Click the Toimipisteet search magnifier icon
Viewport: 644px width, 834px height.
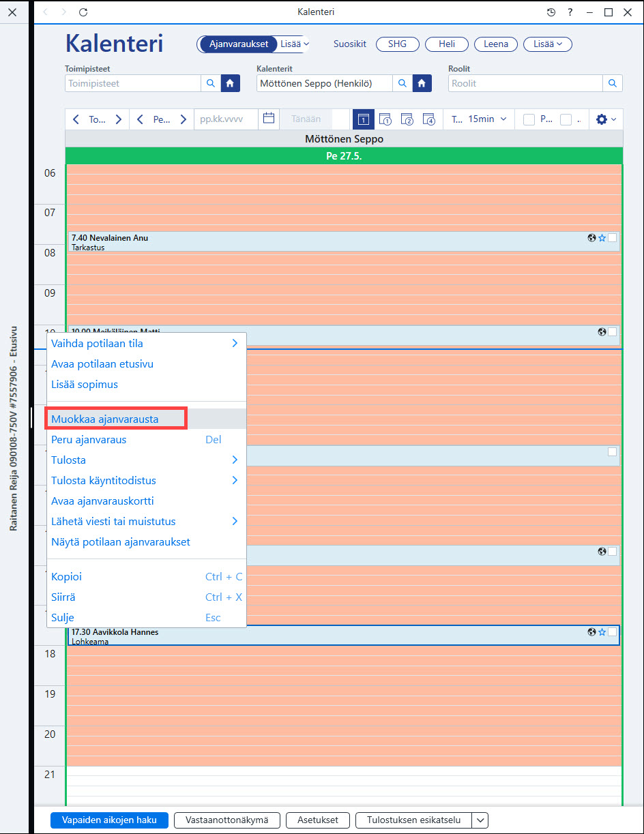pos(211,83)
